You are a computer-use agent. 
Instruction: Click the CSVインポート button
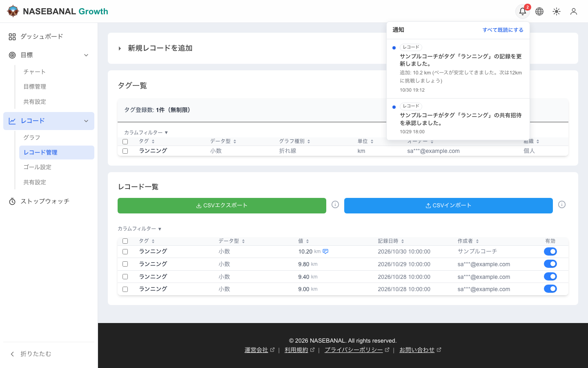(x=448, y=206)
